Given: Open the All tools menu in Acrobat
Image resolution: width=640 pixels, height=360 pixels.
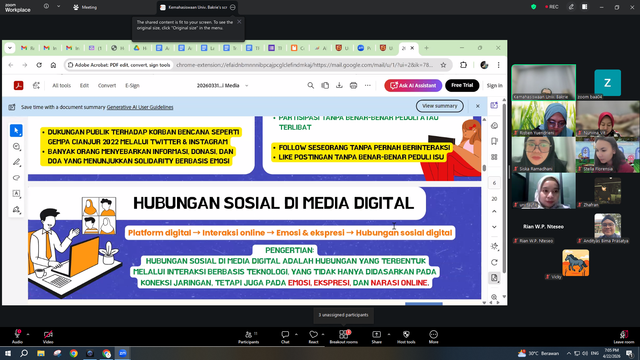Looking at the screenshot, I should [61, 86].
